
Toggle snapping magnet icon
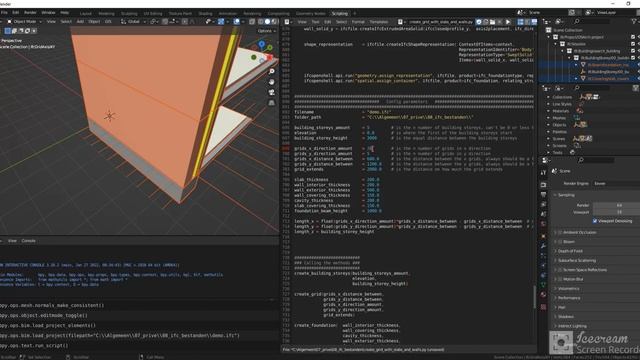click(x=165, y=22)
